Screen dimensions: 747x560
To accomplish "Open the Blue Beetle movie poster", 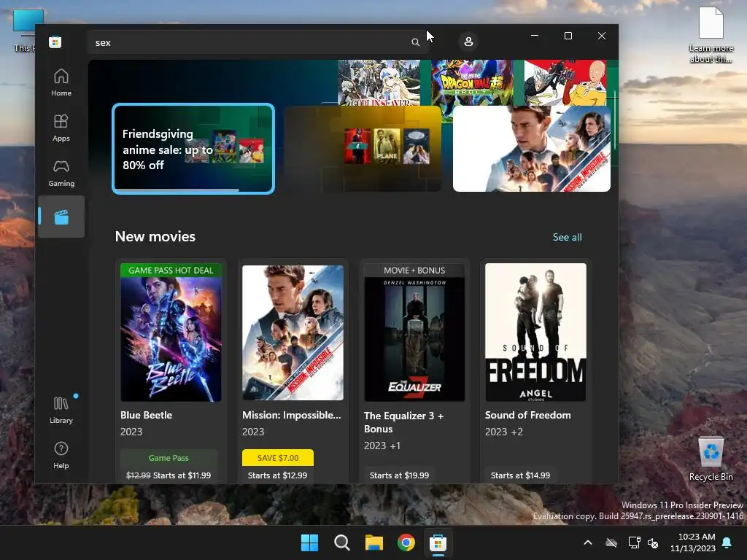I will (171, 332).
